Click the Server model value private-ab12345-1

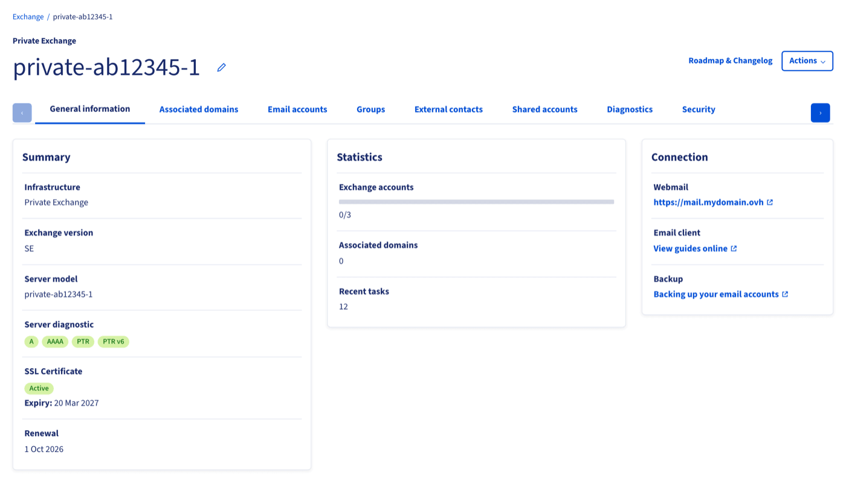[59, 294]
